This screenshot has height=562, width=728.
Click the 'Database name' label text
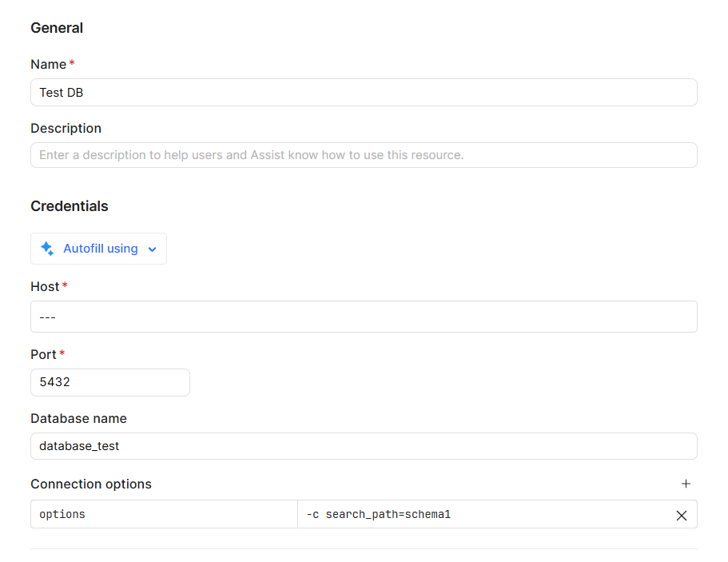78,418
